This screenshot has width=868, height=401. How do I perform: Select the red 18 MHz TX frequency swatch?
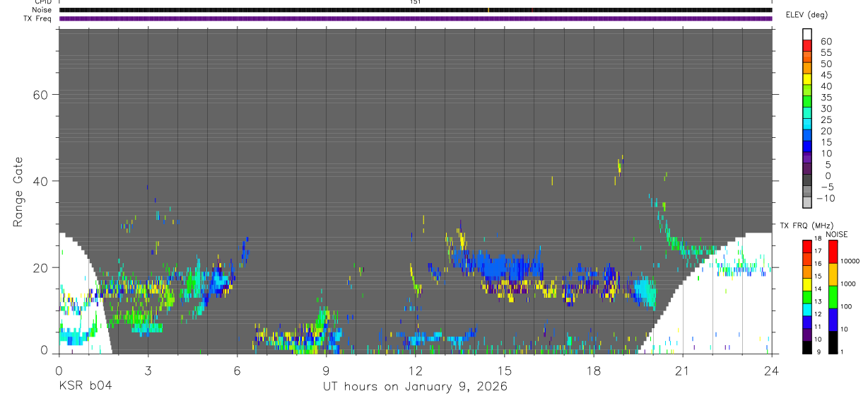pos(807,247)
